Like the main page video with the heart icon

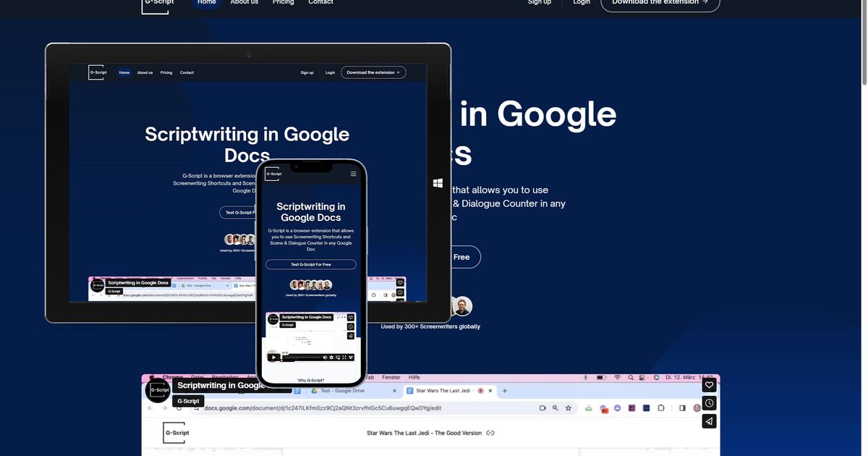(709, 385)
